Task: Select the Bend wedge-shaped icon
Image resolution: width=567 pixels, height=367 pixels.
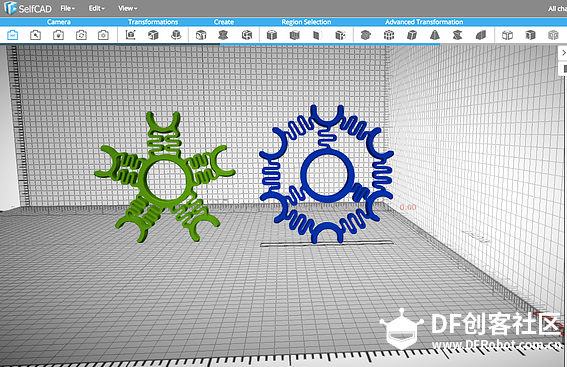Action: pyautogui.click(x=481, y=35)
